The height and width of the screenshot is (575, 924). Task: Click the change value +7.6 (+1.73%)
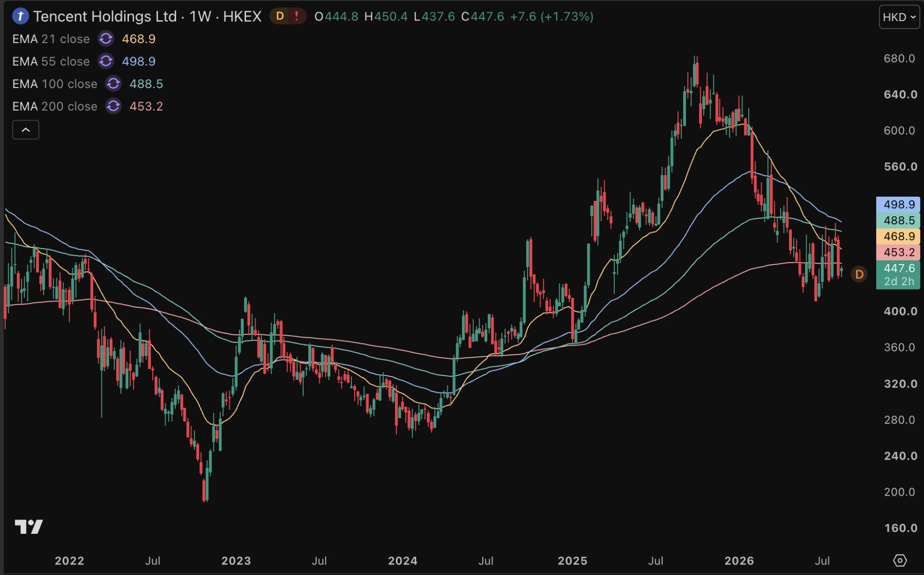click(x=552, y=17)
